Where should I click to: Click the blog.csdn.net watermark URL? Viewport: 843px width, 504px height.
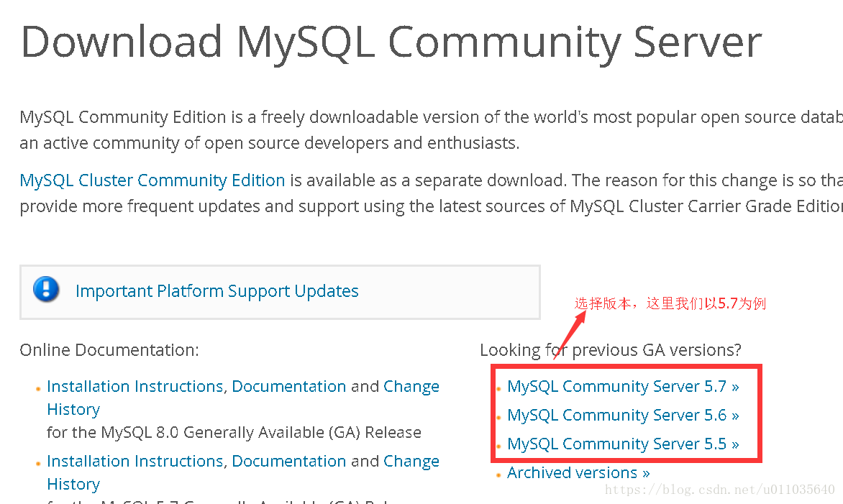coord(719,490)
